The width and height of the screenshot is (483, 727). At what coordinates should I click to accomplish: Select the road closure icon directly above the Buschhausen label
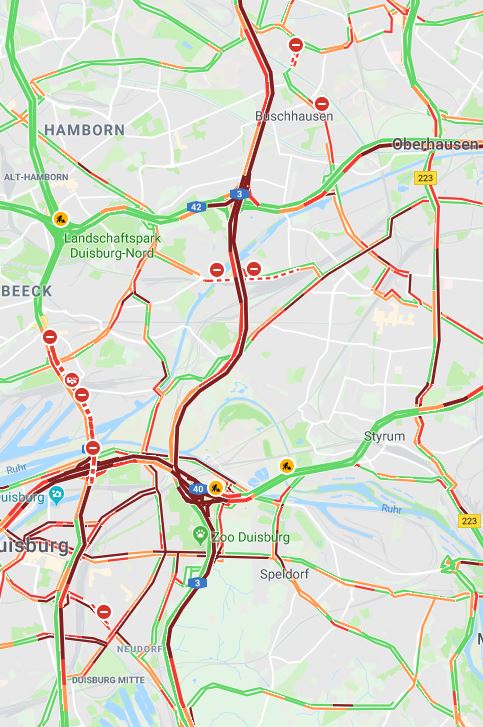[322, 103]
